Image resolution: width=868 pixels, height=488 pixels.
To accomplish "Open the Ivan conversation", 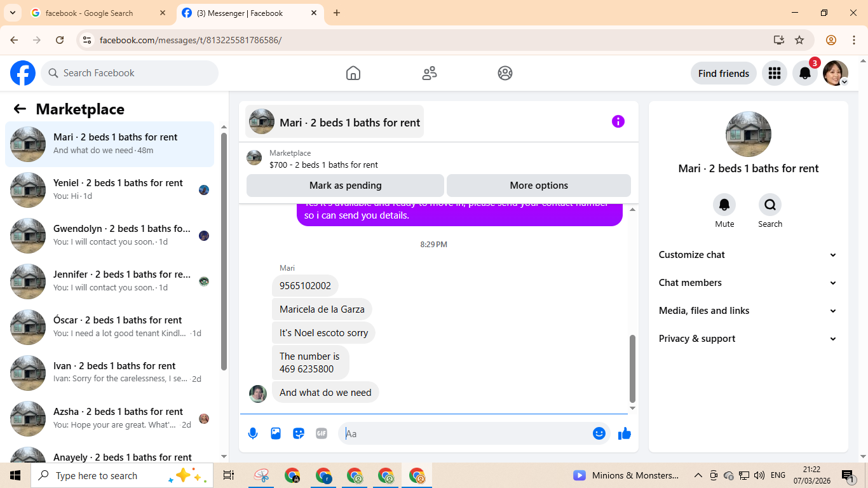I will click(110, 373).
